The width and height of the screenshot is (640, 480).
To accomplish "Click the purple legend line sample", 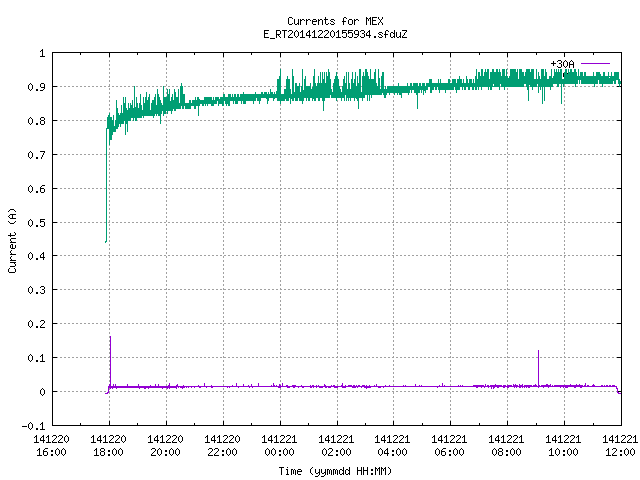I will point(595,64).
